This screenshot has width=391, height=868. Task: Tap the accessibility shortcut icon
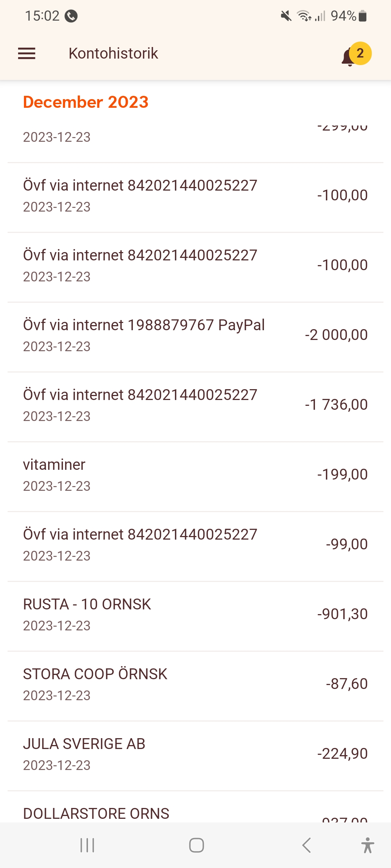[367, 845]
